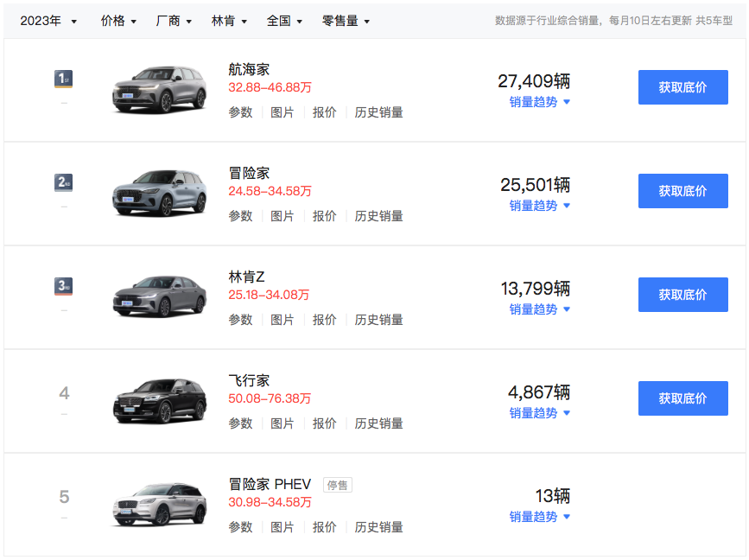Expand the 林肯 brand dropdown
Image resolution: width=749 pixels, height=560 pixels.
229,21
